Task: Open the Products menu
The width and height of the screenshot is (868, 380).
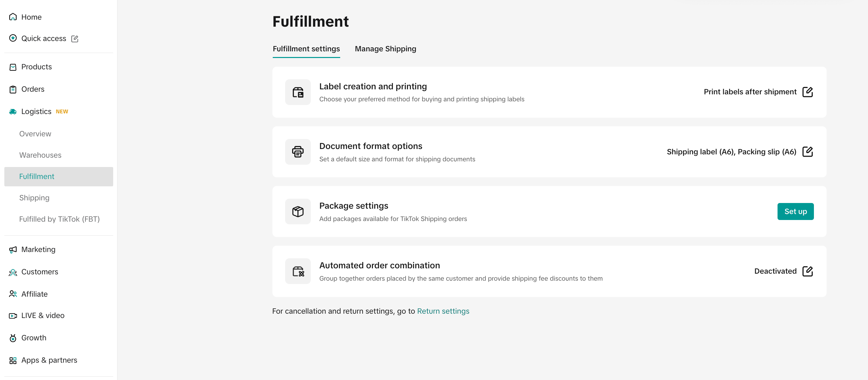Action: tap(36, 67)
